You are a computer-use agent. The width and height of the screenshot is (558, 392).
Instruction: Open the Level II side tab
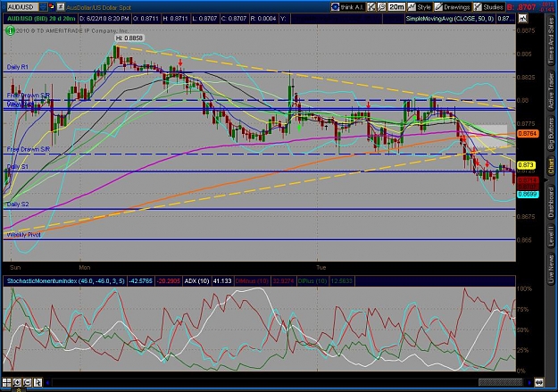point(551,236)
